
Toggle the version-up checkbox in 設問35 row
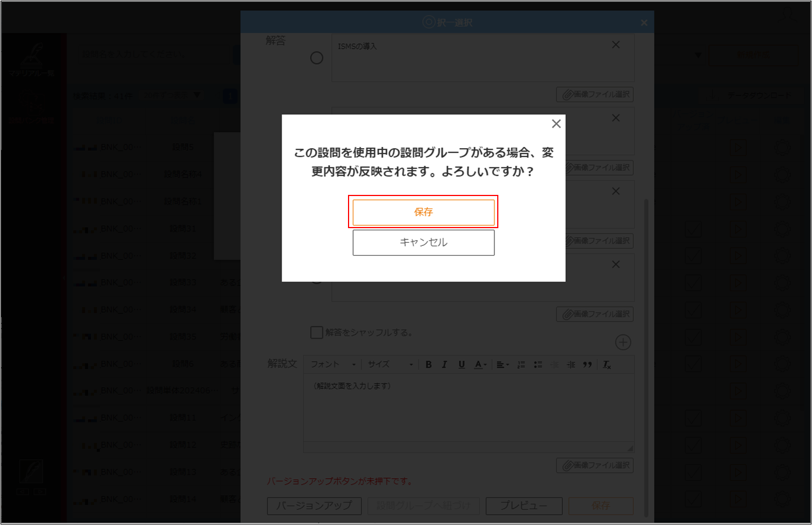coord(693,337)
